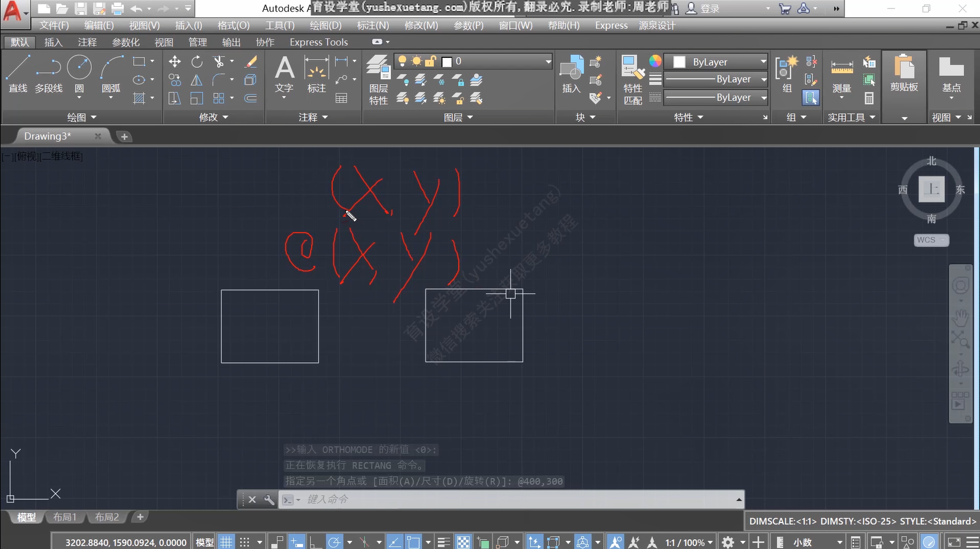This screenshot has height=549, width=980.
Task: Open the Layer Properties (图层特性) manager
Action: pos(378,80)
